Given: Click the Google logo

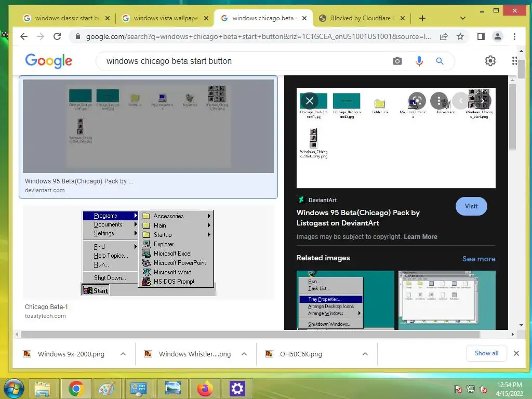Looking at the screenshot, I should [x=48, y=61].
